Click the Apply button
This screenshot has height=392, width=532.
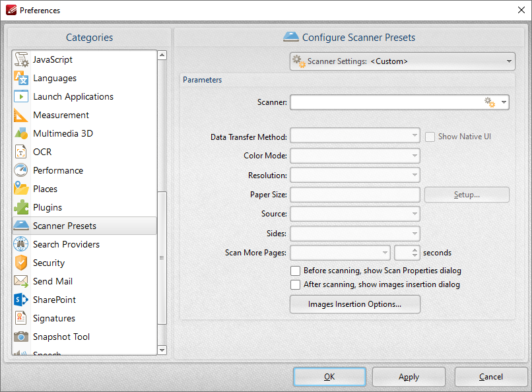409,377
